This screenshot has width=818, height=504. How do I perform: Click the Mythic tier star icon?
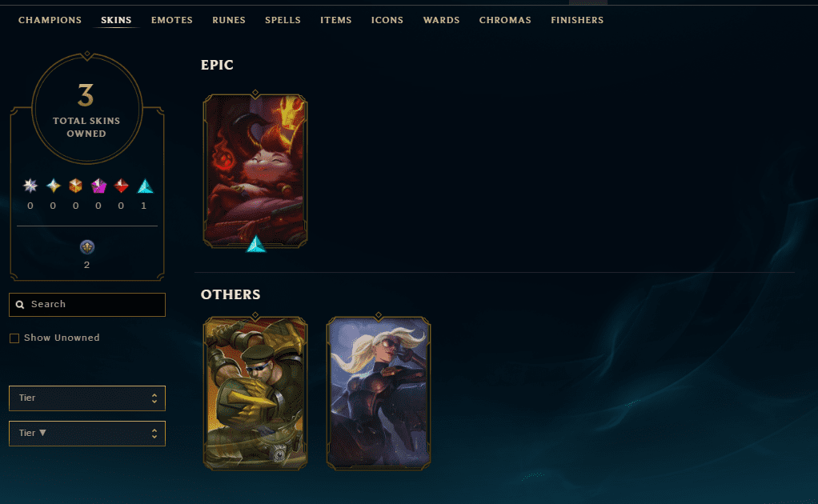(x=53, y=186)
